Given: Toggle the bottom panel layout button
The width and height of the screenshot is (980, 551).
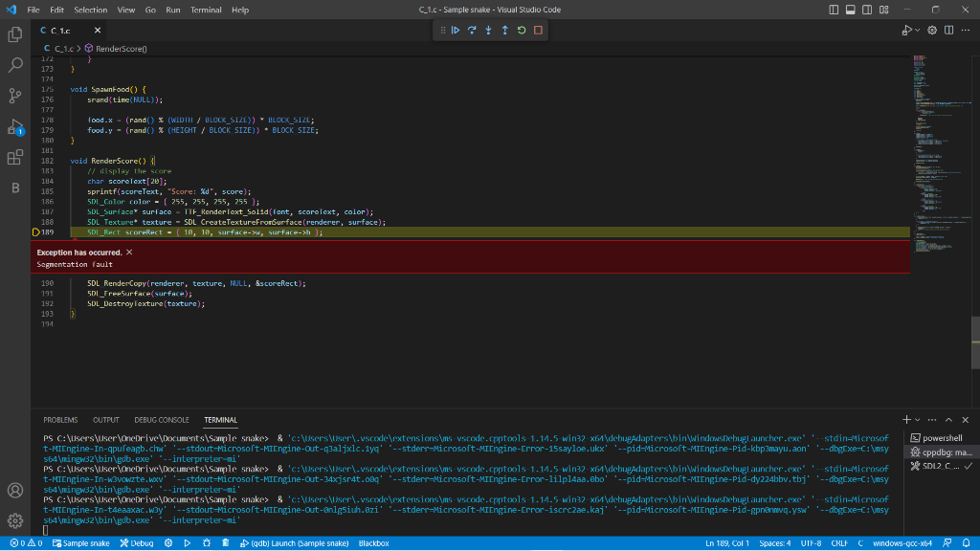Looking at the screenshot, I should click(851, 10).
